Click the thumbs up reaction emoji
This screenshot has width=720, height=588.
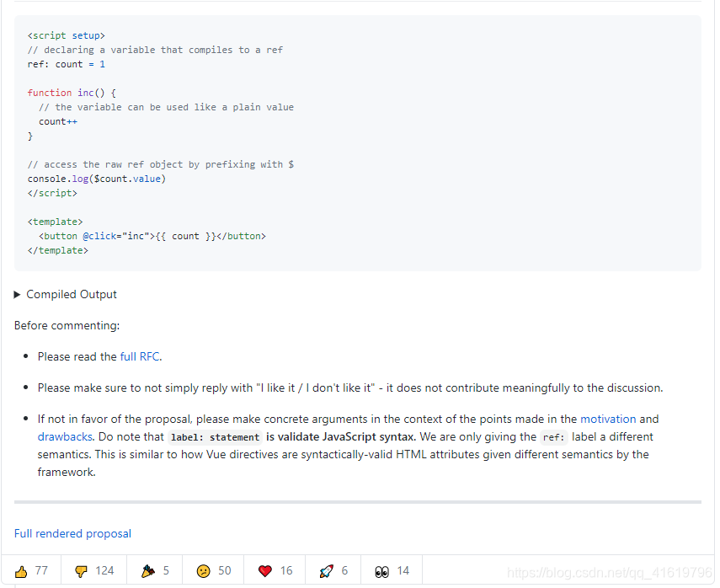point(21,571)
